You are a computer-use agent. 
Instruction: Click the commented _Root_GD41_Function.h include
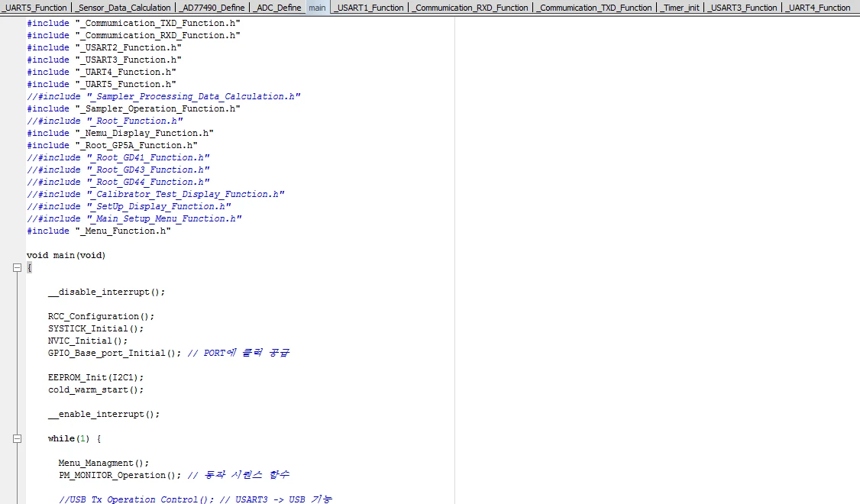tap(118, 158)
